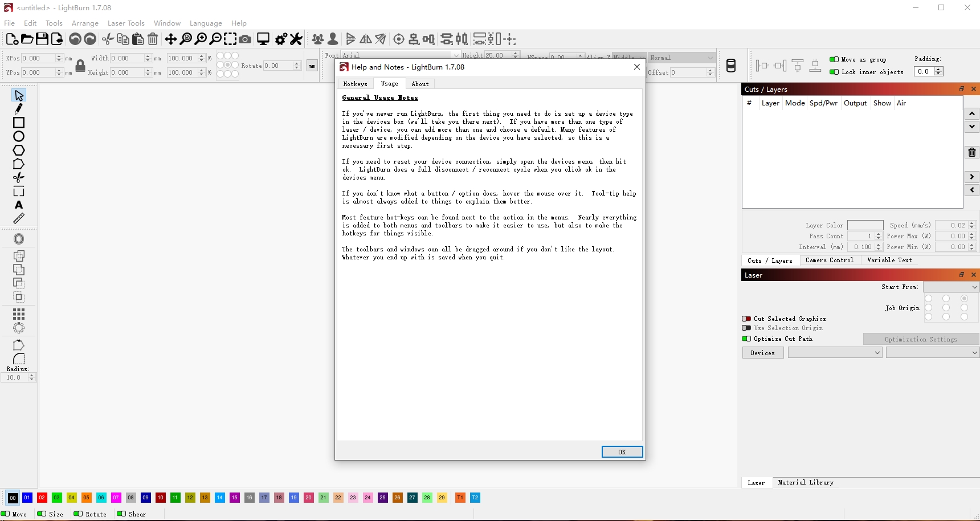The width and height of the screenshot is (980, 521).
Task: Select the Measure ruler tool
Action: (19, 218)
